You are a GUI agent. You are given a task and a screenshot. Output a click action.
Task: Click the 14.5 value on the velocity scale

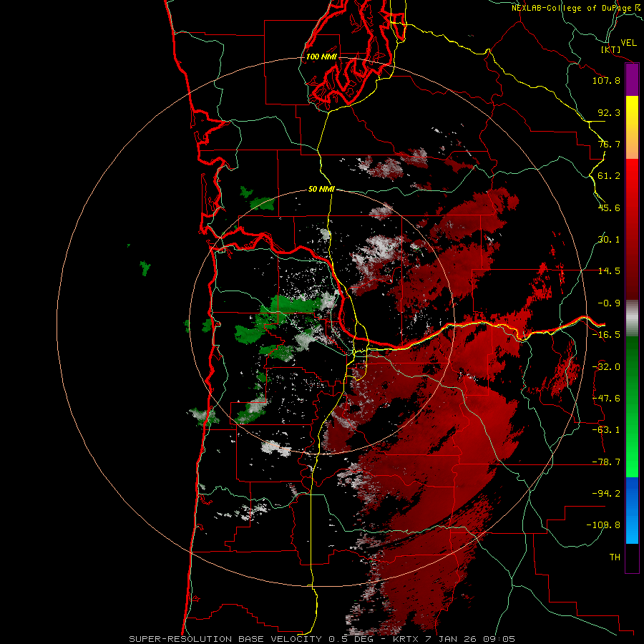tap(609, 271)
